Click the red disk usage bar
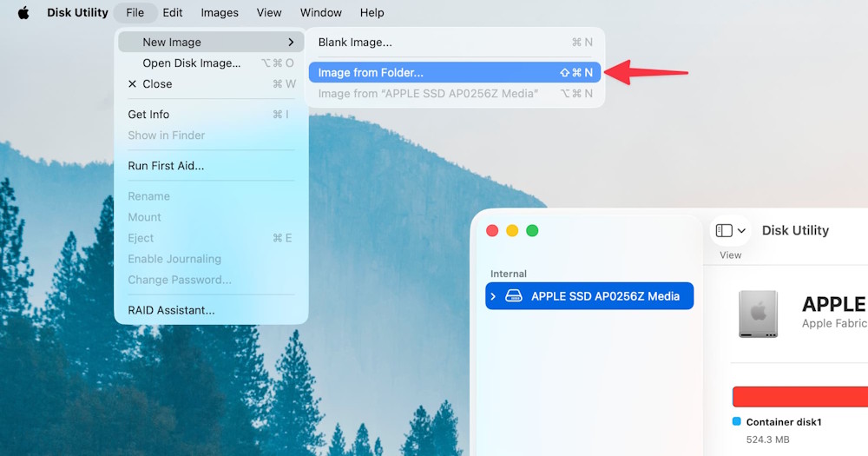868x456 pixels. [x=800, y=397]
